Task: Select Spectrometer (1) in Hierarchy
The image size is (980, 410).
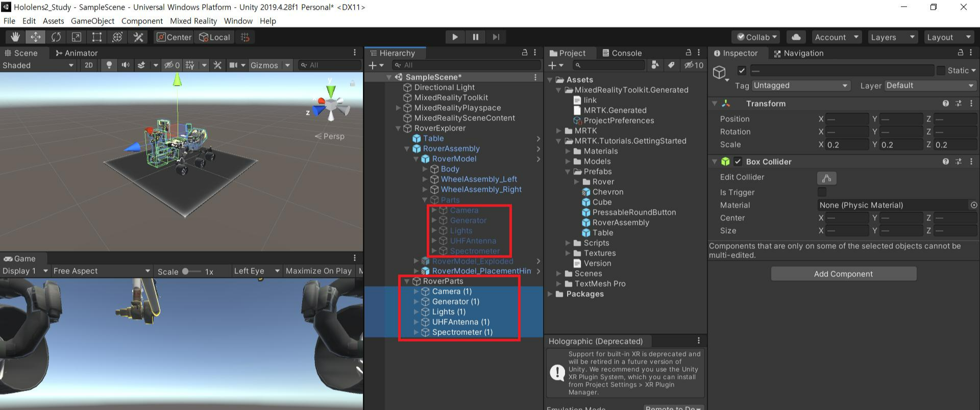Action: click(462, 332)
